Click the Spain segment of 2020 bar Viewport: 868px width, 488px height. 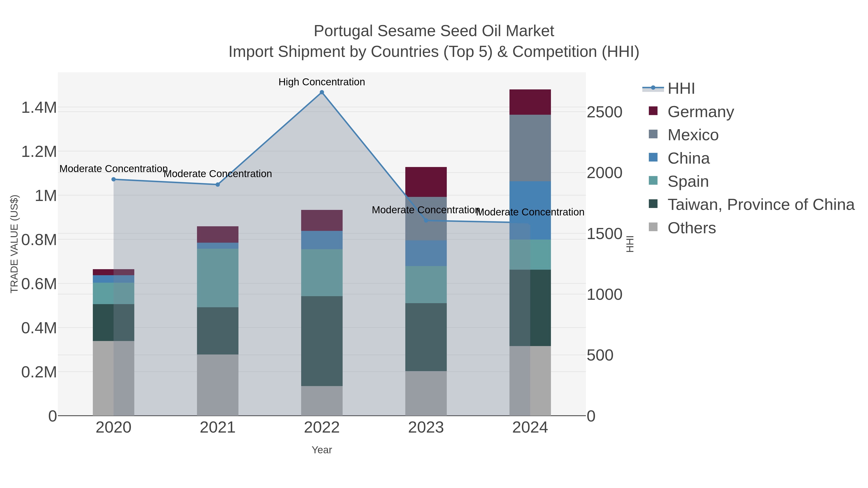(x=114, y=294)
